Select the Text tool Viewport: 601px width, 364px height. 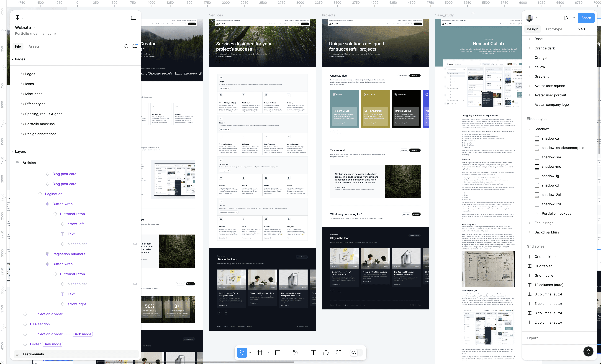313,353
